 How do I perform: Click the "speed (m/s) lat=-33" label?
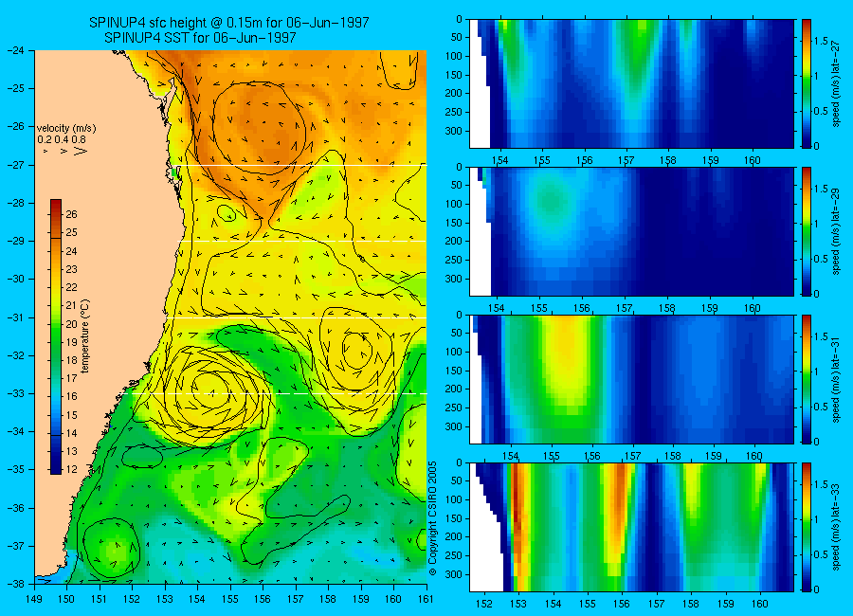[x=837, y=528]
